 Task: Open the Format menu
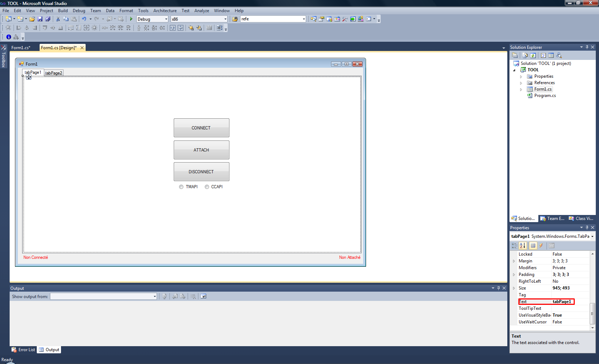tap(126, 11)
